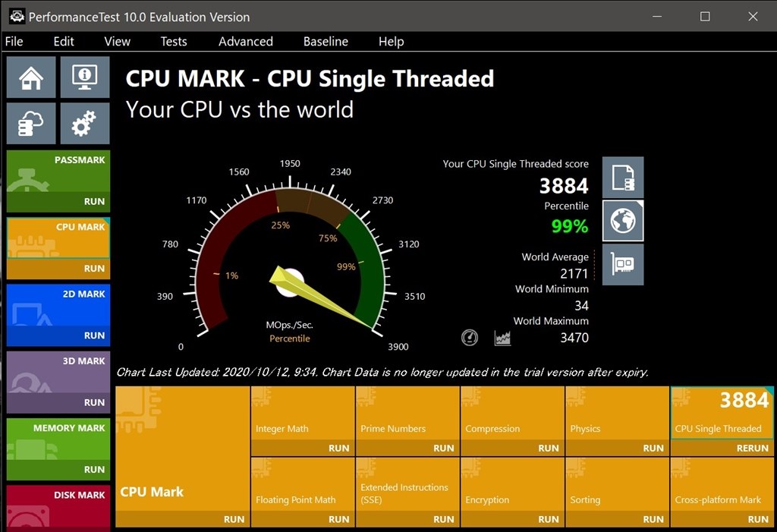777x532 pixels.
Task: Run the large CPU Mark tile test
Action: click(183, 519)
